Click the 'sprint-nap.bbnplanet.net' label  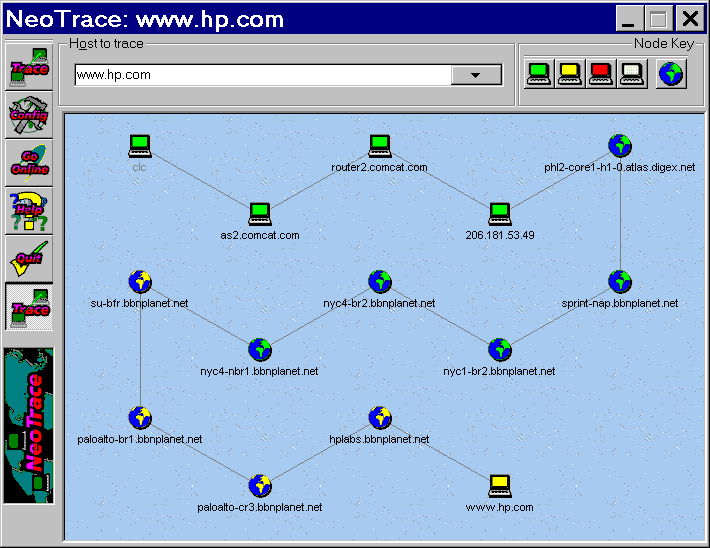(x=619, y=303)
